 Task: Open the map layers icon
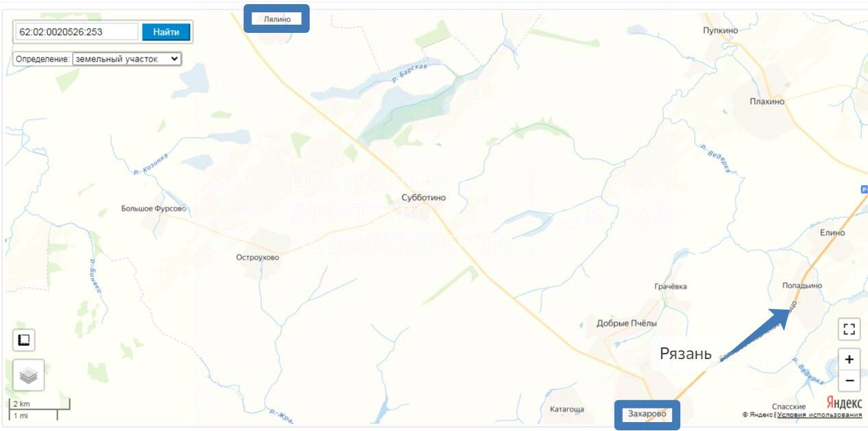click(29, 375)
